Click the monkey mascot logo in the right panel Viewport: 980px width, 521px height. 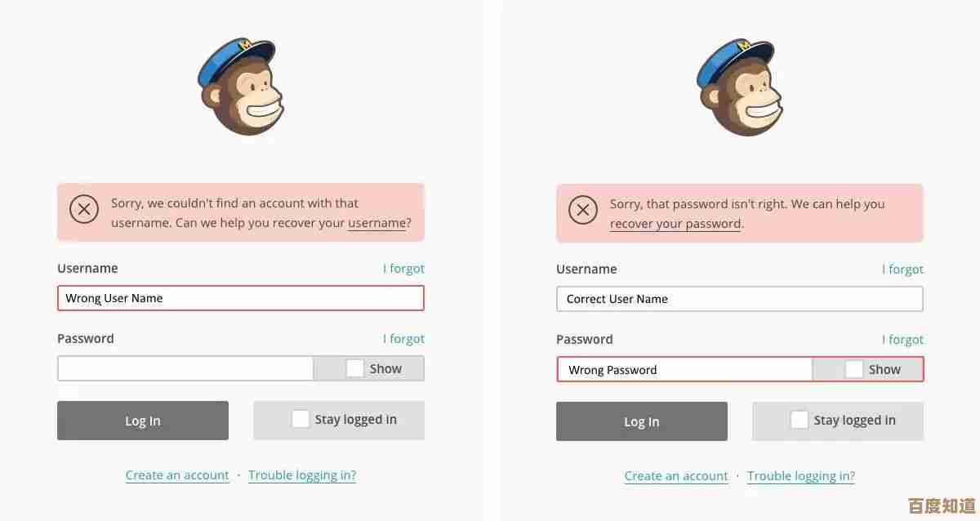(x=740, y=87)
